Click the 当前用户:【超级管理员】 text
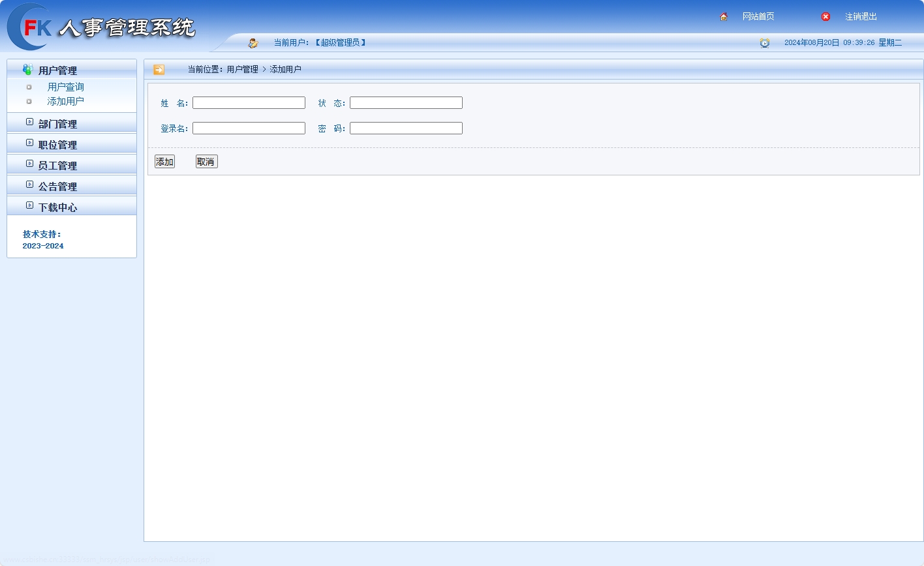Image resolution: width=924 pixels, height=566 pixels. (x=320, y=43)
